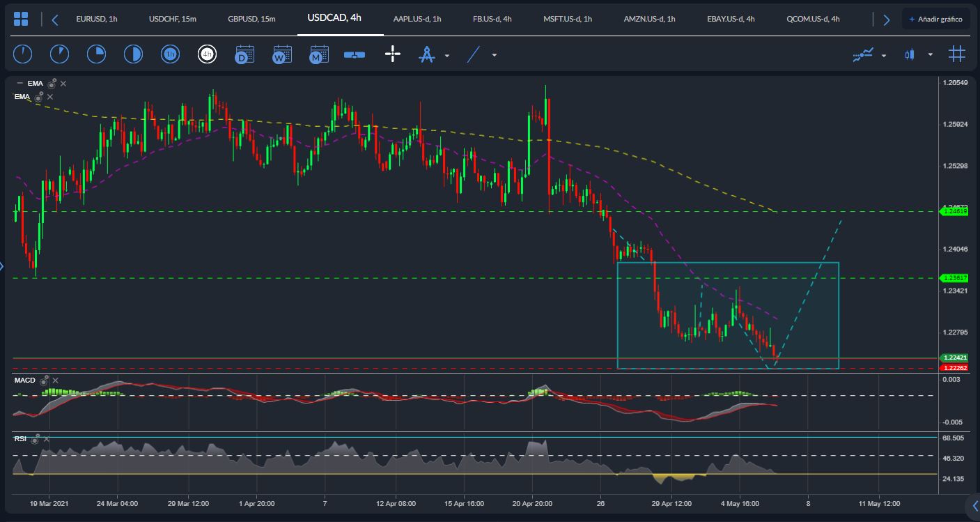Expand the drawing tools dropdown arrow
The image size is (980, 522).
447,55
